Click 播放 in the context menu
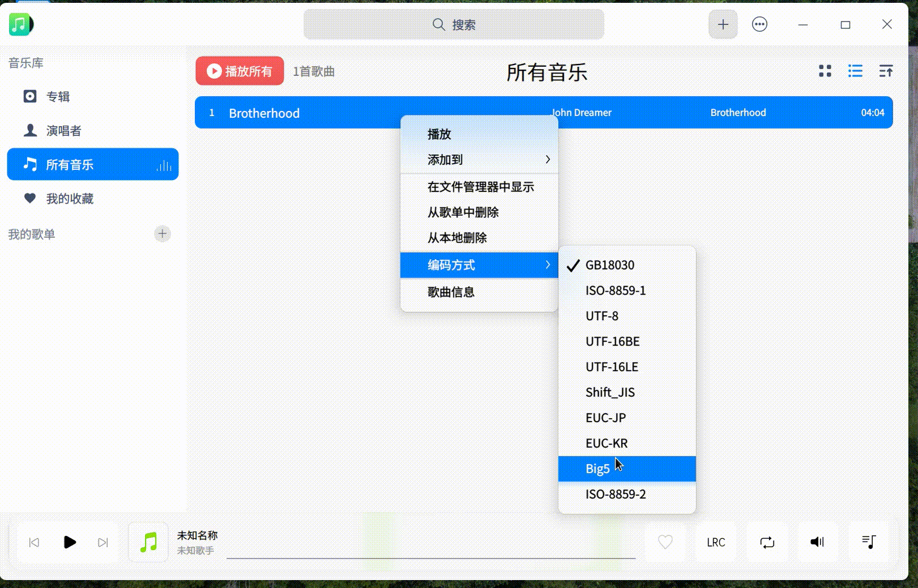Viewport: 918px width, 588px height. 479,134
